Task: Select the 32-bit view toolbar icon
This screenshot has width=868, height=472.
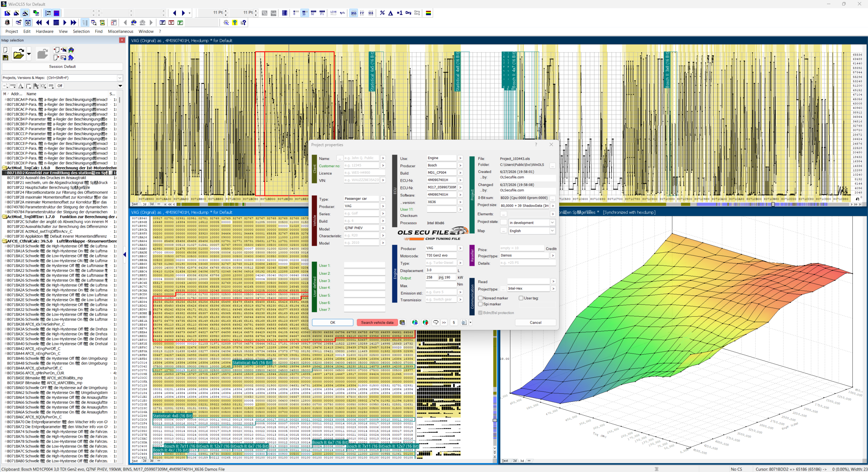Action: click(313, 13)
